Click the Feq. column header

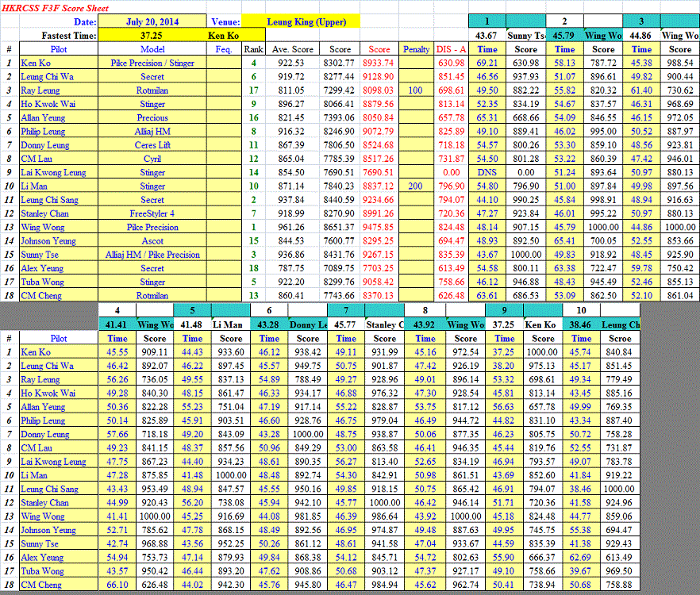224,49
